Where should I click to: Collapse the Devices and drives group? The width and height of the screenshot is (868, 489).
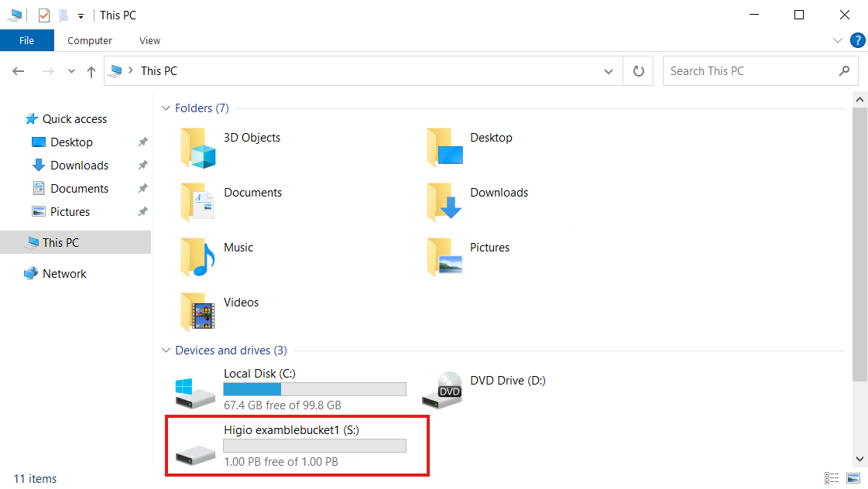click(166, 351)
